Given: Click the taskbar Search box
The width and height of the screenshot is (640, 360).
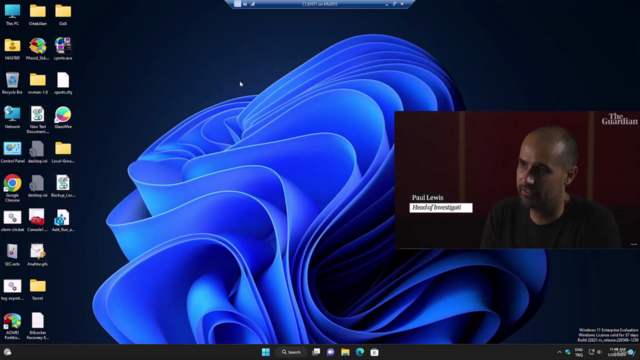Looking at the screenshot, I should (291, 352).
